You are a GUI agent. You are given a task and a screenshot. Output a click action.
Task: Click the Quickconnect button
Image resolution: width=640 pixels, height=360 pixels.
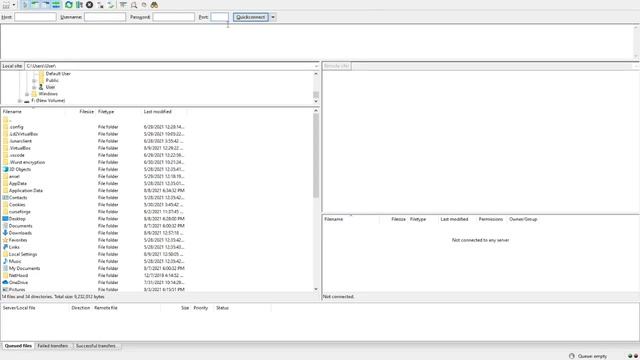coord(251,17)
